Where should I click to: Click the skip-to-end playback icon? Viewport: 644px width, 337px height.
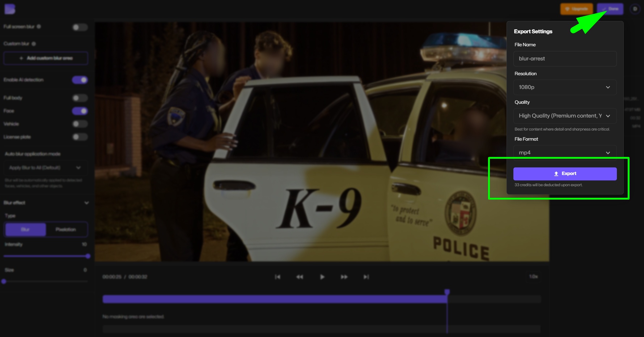click(x=366, y=277)
